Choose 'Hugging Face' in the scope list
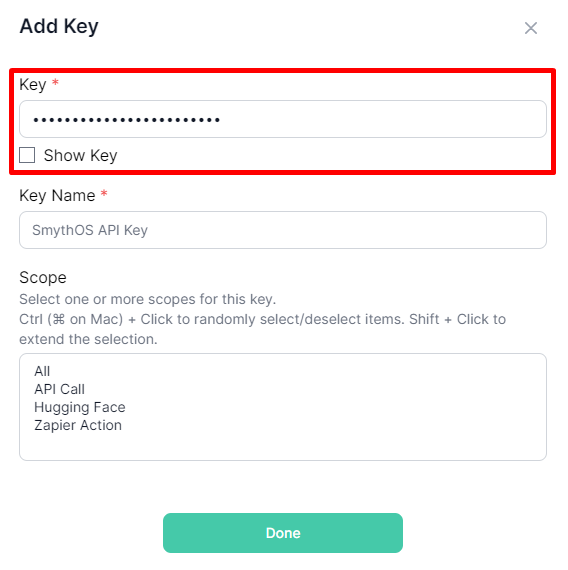Screen dimensions: 568x570 [x=80, y=408]
